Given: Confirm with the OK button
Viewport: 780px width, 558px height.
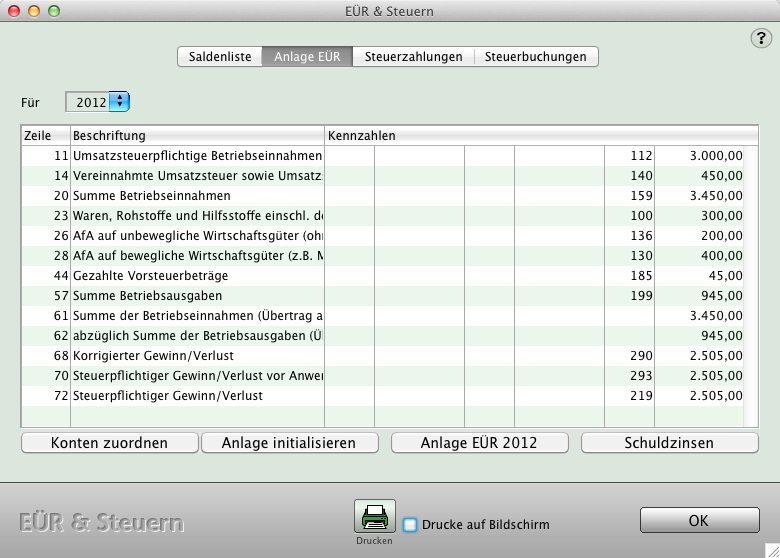Looking at the screenshot, I should click(698, 520).
